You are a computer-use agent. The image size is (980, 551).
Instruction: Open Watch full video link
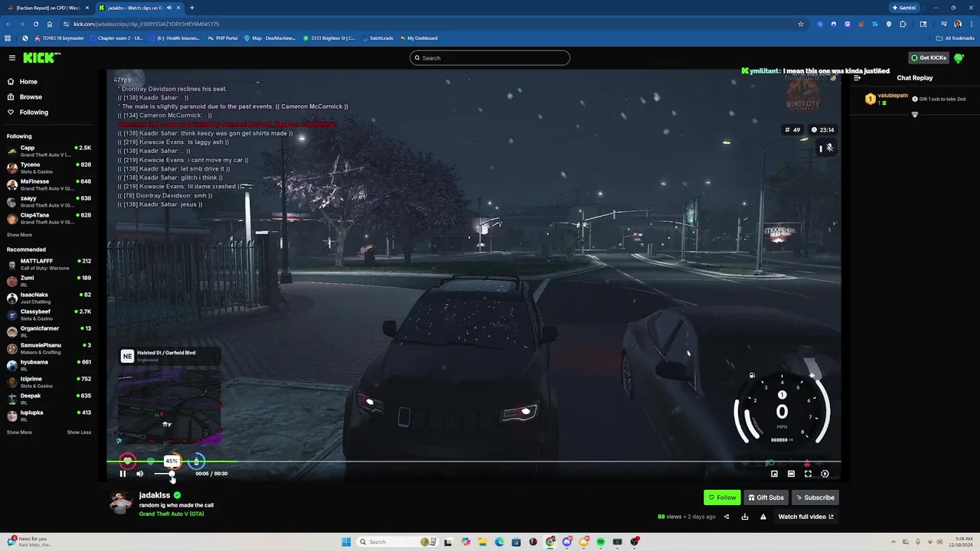pos(806,517)
